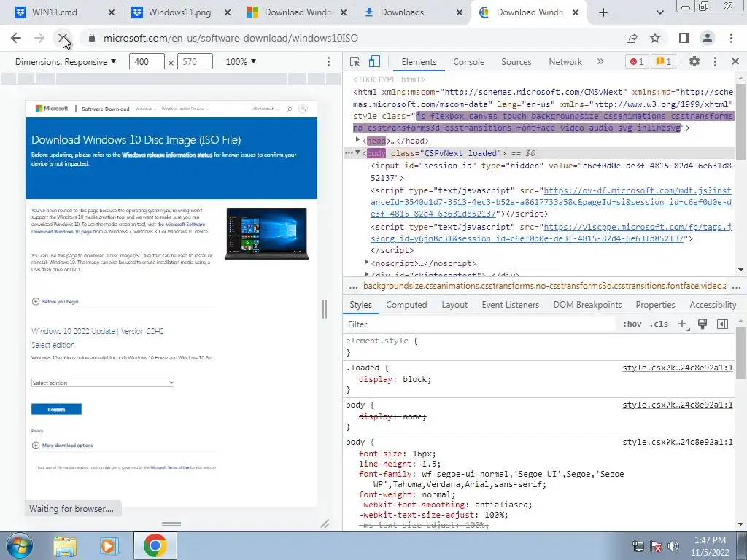Toggle device toolbar in DevTools

[374, 61]
